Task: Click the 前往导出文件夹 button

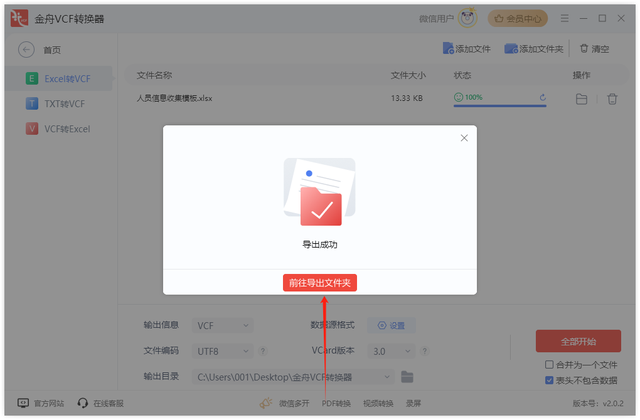Action: click(320, 283)
